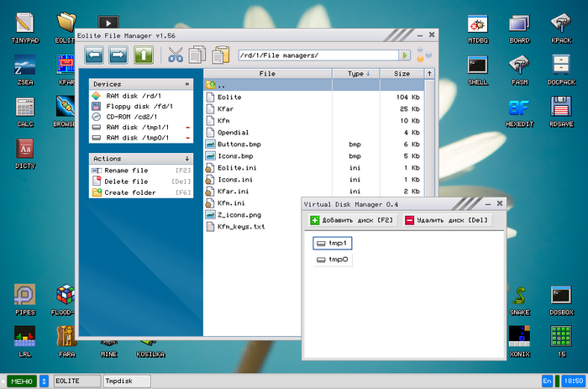Click the Forward arrow navigation button
Screen dimensions: 588x389
pyautogui.click(x=118, y=55)
